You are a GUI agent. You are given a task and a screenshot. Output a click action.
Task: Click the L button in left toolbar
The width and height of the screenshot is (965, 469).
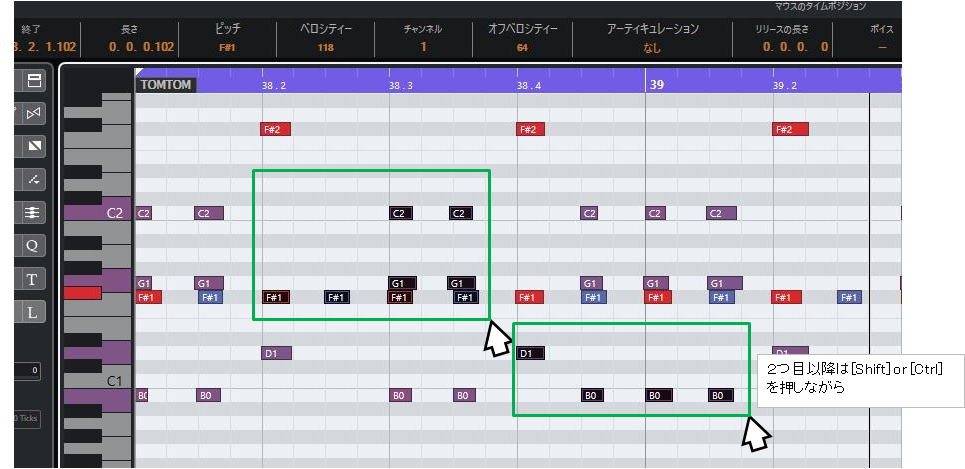33,313
